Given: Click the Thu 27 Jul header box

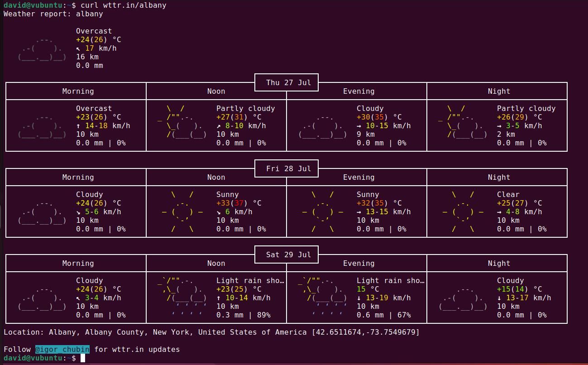Looking at the screenshot, I should [x=286, y=82].
